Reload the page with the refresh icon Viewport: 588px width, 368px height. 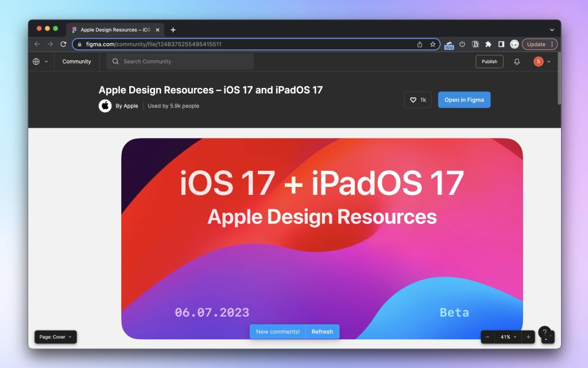63,44
